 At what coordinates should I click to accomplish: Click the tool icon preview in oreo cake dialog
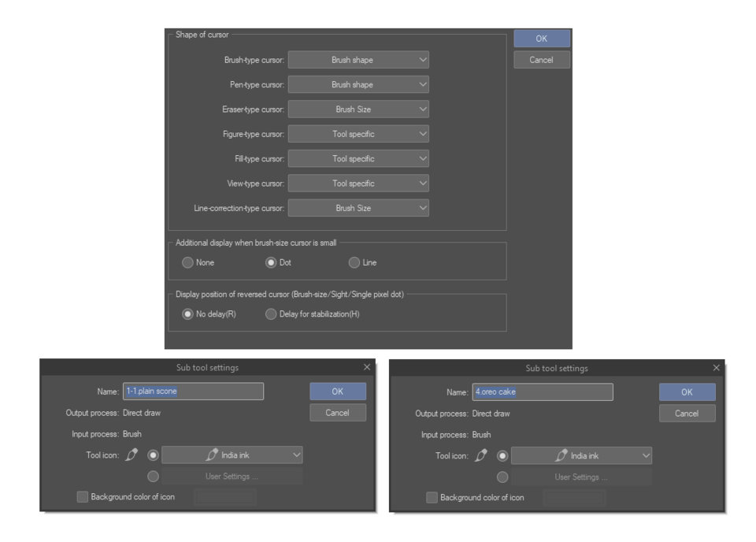[481, 455]
